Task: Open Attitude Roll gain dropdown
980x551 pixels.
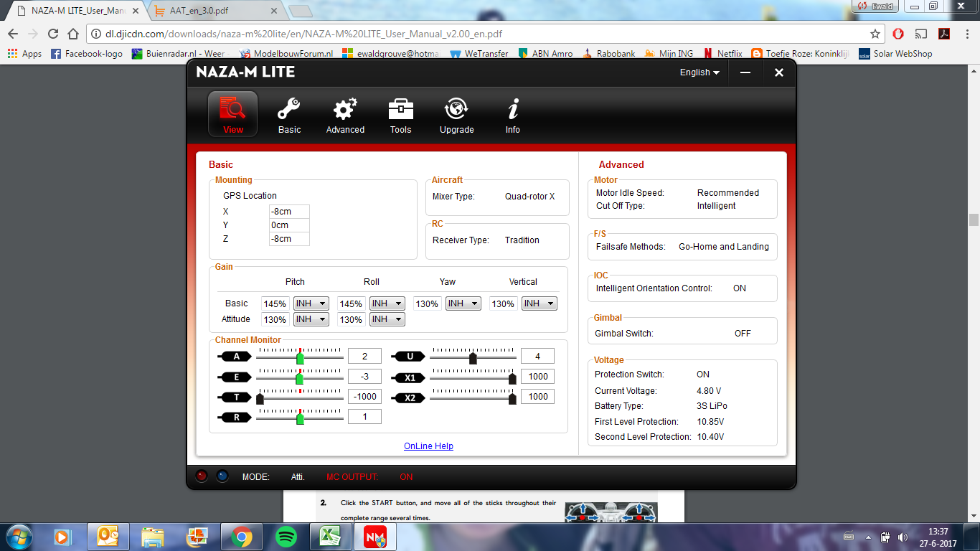Action: (x=387, y=319)
